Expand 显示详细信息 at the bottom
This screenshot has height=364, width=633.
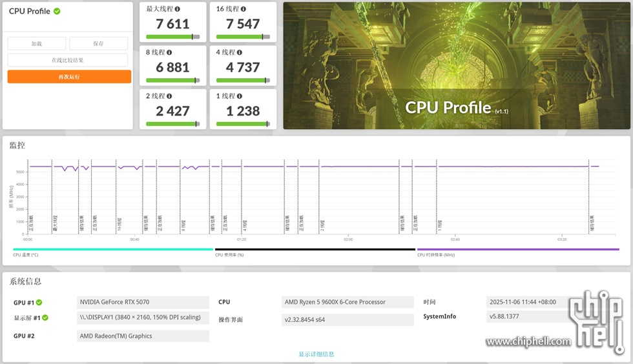316,354
